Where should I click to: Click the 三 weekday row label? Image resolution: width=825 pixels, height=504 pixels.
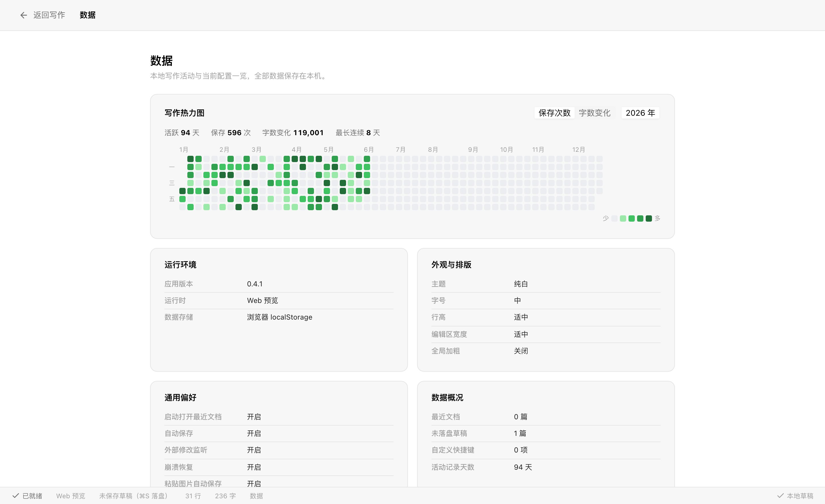click(x=172, y=183)
